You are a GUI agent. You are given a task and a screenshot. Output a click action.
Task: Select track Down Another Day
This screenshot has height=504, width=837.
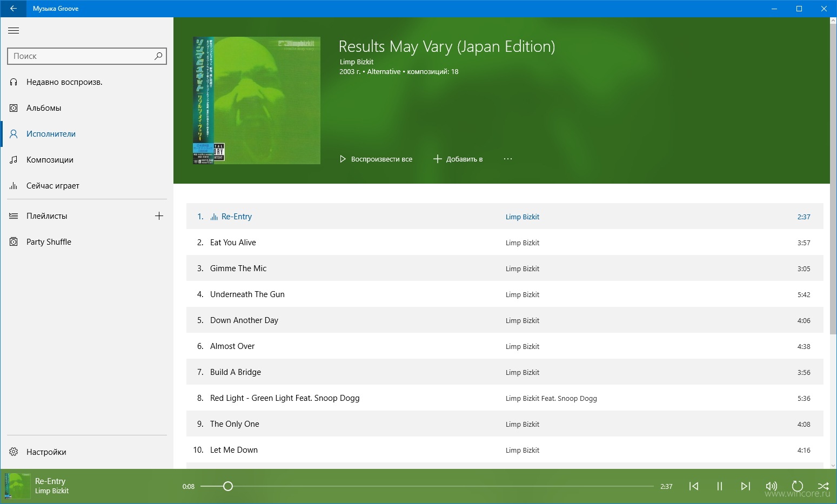point(505,320)
